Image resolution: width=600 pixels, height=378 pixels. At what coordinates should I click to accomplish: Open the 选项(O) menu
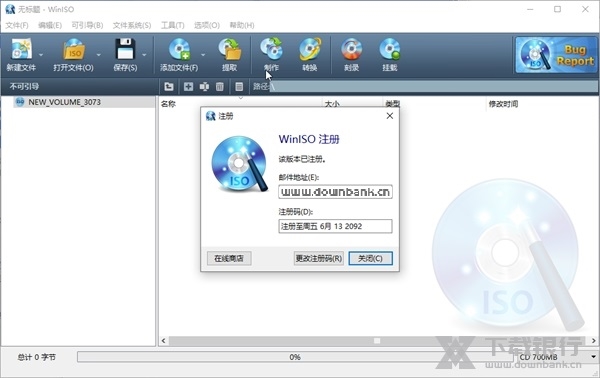coord(207,25)
